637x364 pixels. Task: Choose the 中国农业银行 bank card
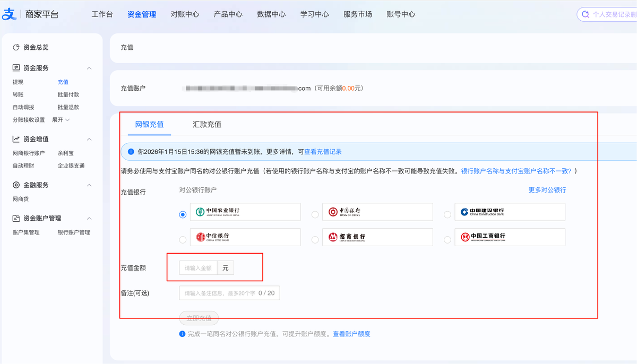245,212
